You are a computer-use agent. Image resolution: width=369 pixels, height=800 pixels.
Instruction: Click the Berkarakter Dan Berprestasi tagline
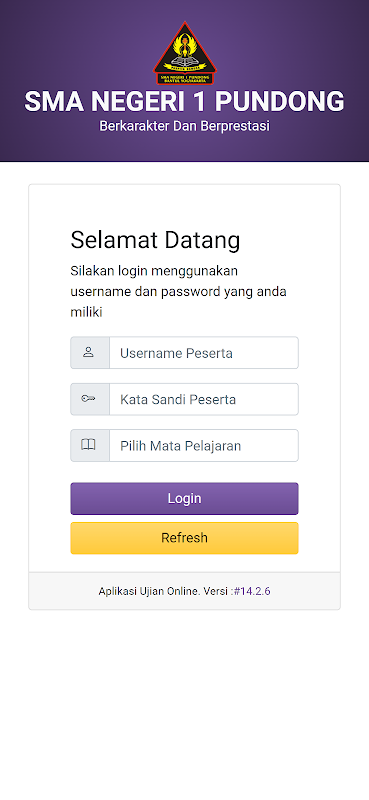click(184, 126)
